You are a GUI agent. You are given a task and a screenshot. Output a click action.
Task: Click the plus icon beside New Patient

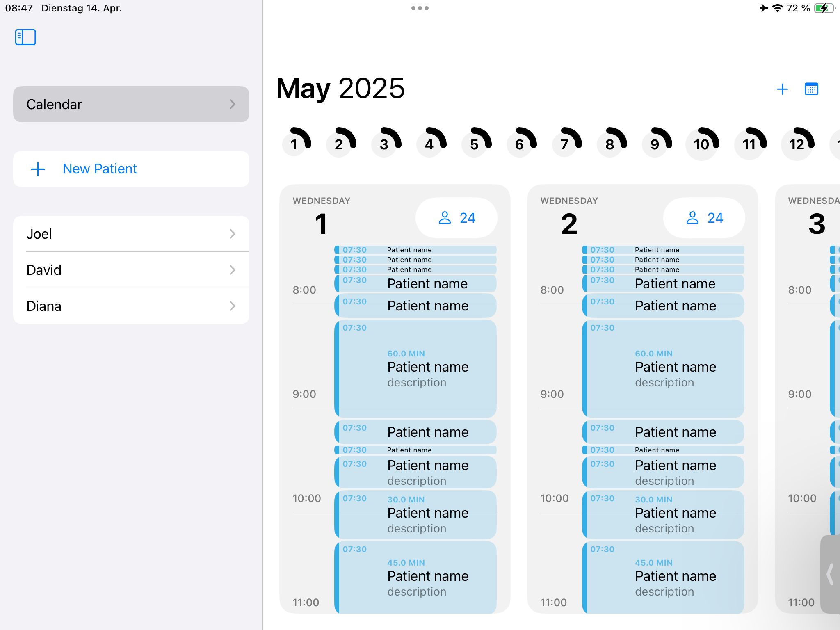point(38,169)
